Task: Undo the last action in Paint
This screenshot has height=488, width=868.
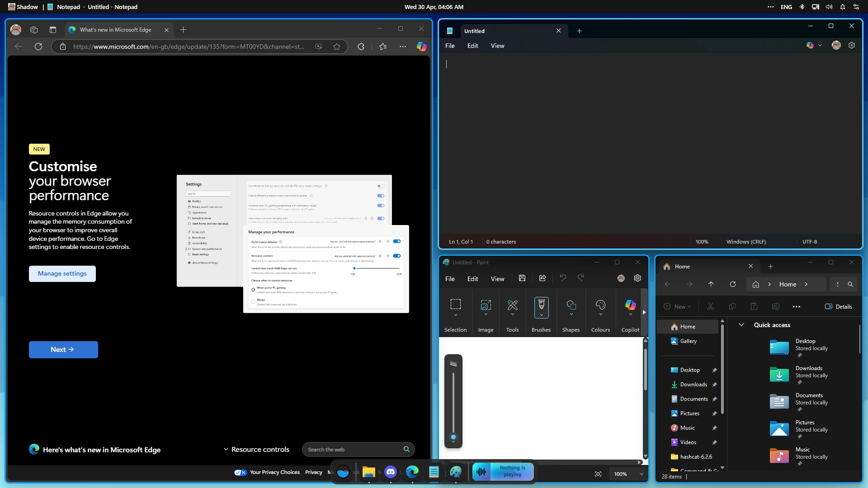Action: pyautogui.click(x=563, y=278)
